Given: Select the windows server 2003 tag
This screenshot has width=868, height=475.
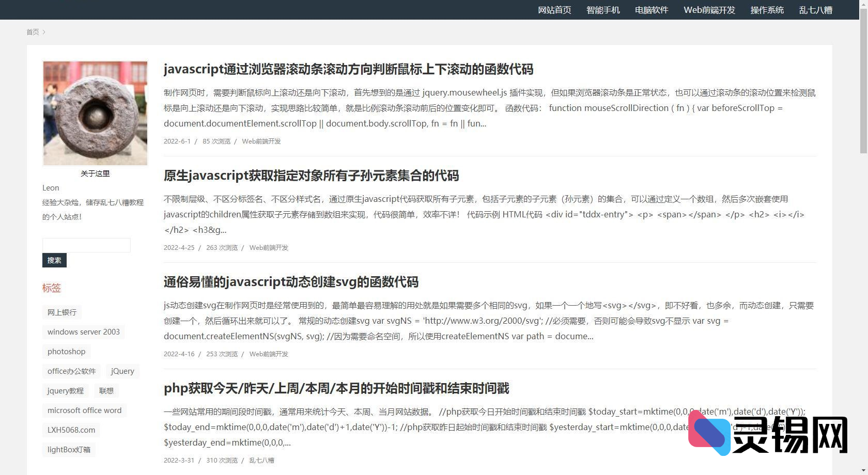Looking at the screenshot, I should [83, 331].
